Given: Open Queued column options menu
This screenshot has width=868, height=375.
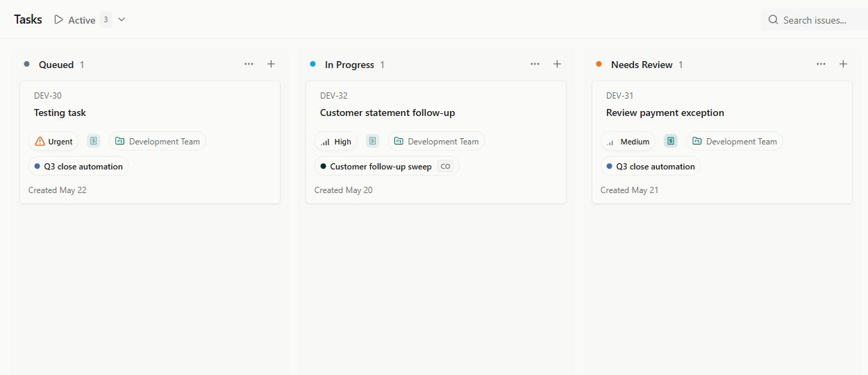Looking at the screenshot, I should point(249,64).
